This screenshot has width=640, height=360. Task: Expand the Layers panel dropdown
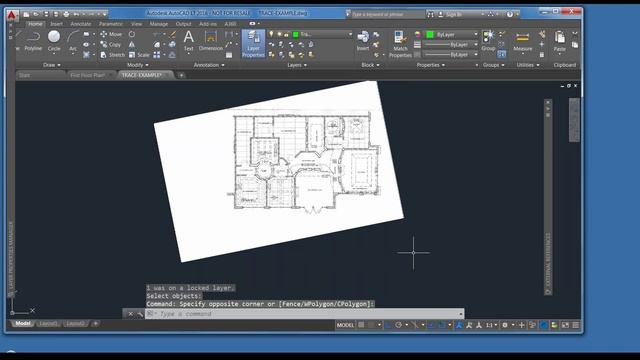click(297, 65)
